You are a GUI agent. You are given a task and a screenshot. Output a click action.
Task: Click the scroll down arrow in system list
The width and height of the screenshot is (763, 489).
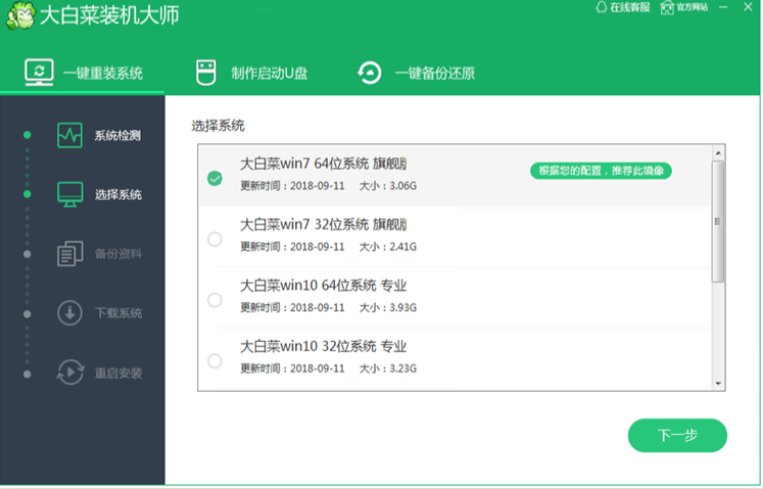click(x=717, y=382)
